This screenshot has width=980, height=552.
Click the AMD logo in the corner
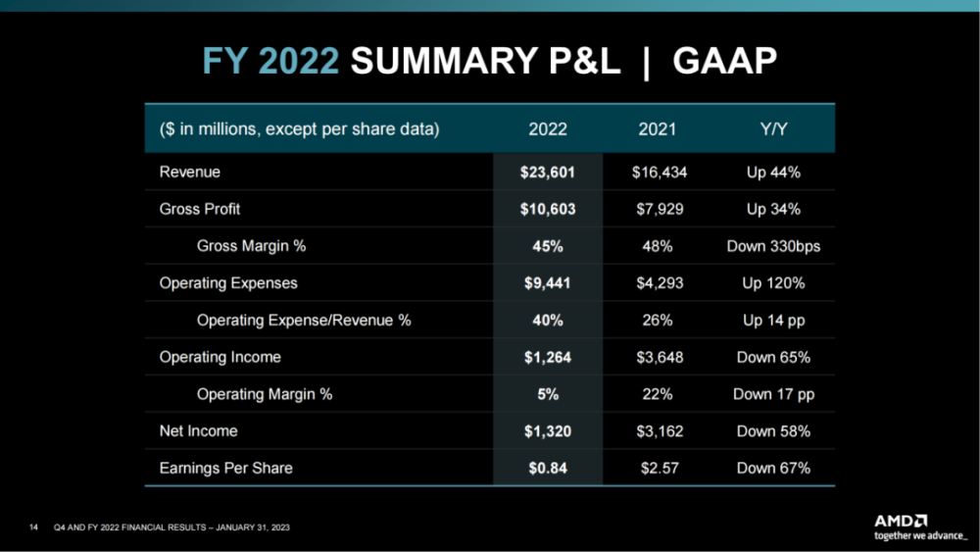click(901, 521)
